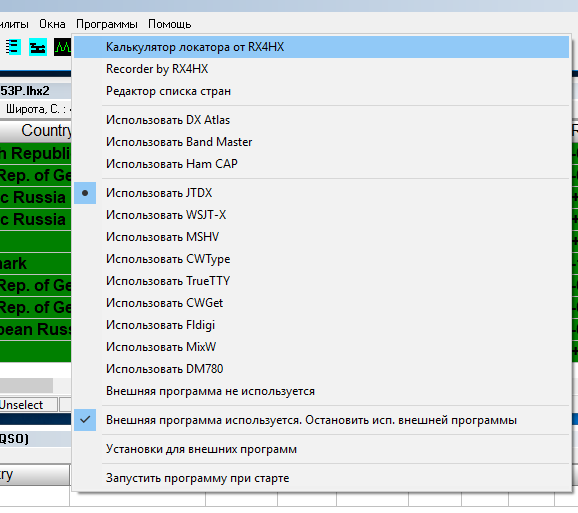Choose Использовать DX Atlas
The image size is (578, 513).
[321, 120]
